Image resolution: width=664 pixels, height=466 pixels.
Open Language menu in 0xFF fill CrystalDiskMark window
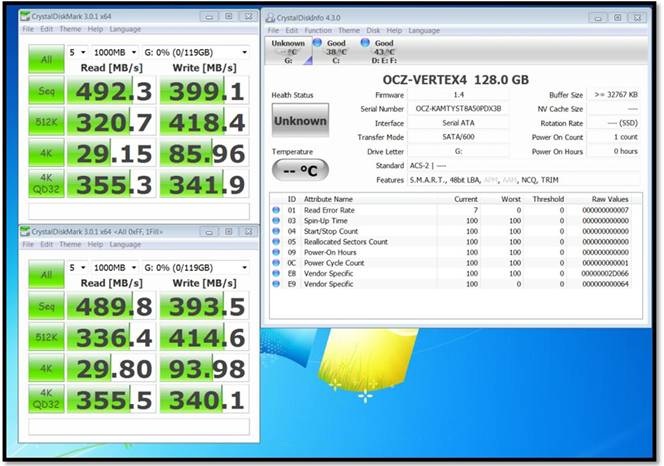click(x=125, y=244)
